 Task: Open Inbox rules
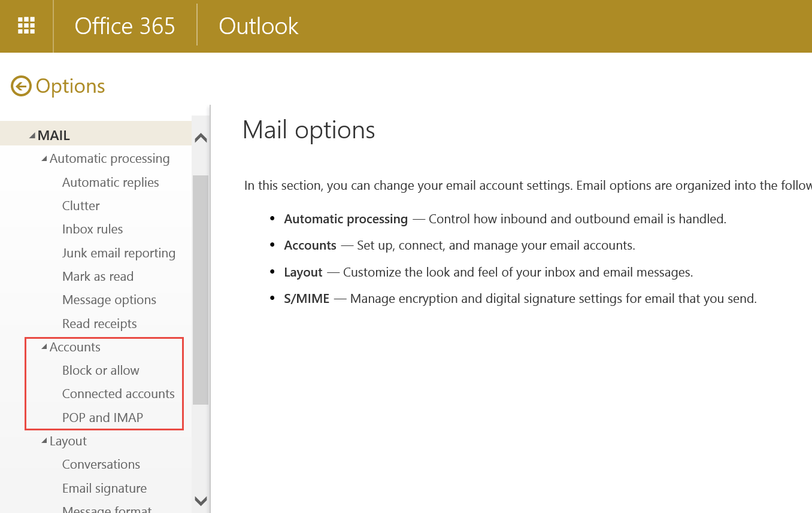click(92, 229)
